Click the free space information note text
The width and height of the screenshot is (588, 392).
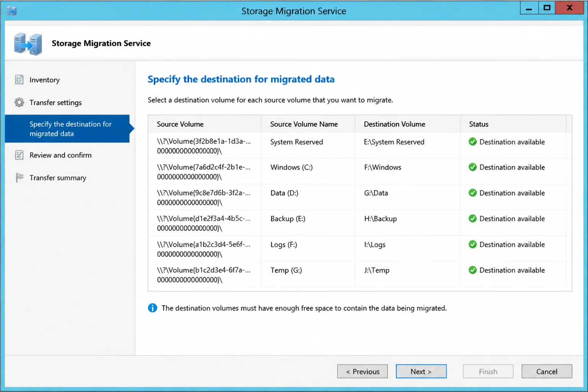point(304,308)
